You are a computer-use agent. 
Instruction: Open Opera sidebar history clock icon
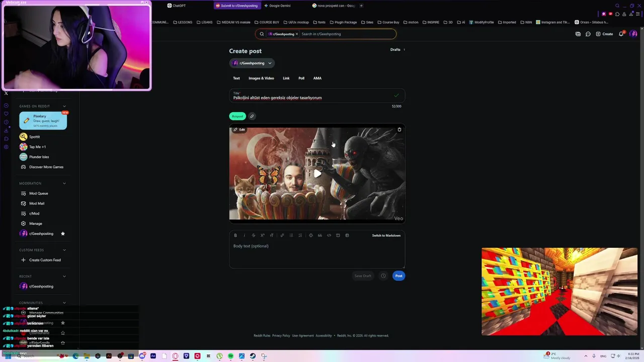coord(6,122)
